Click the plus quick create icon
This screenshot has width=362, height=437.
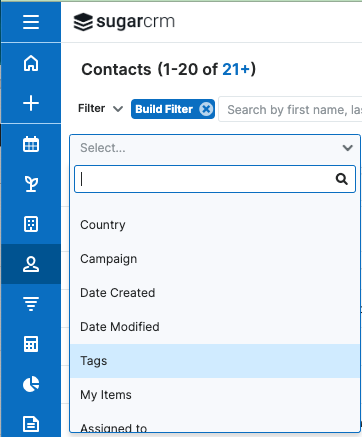(x=31, y=103)
